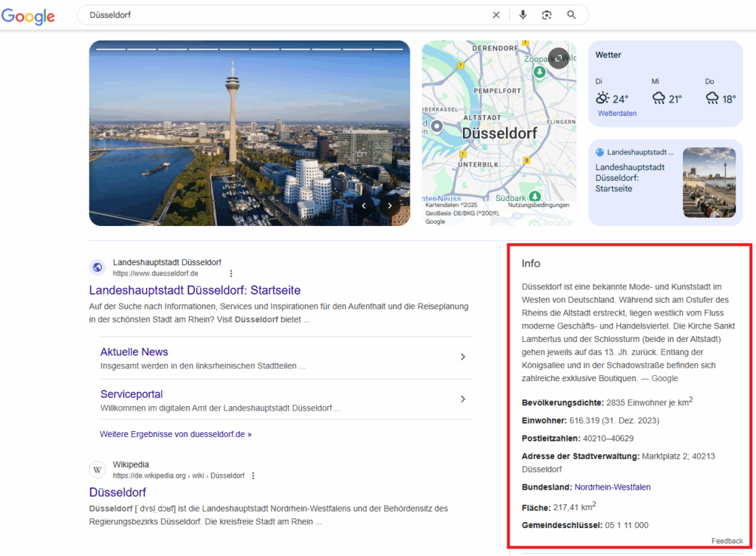Expand the Aktuelle News chevron arrow
Screen dimensions: 756x556
pyautogui.click(x=463, y=357)
